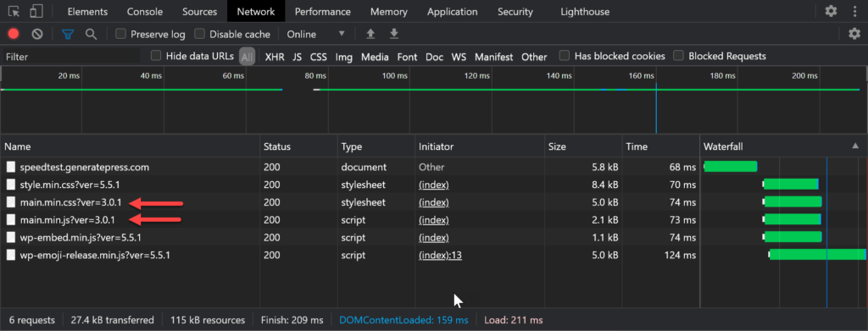Open DevTools settings gear in the tab bar

coord(831,11)
